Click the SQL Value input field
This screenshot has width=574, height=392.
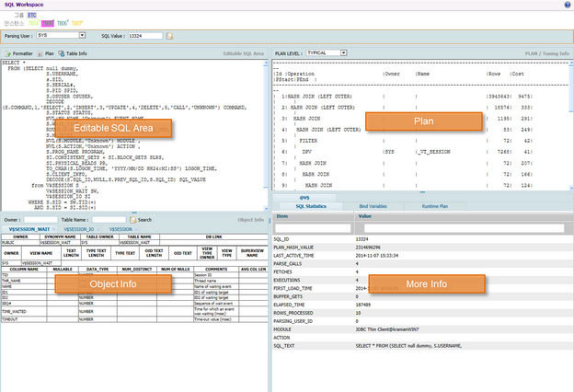tap(145, 36)
